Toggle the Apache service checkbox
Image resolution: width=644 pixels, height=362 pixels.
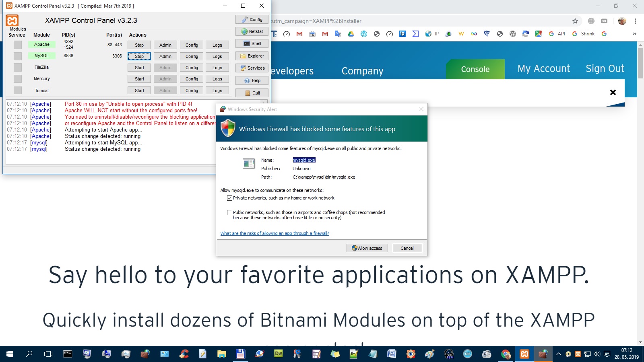(18, 45)
